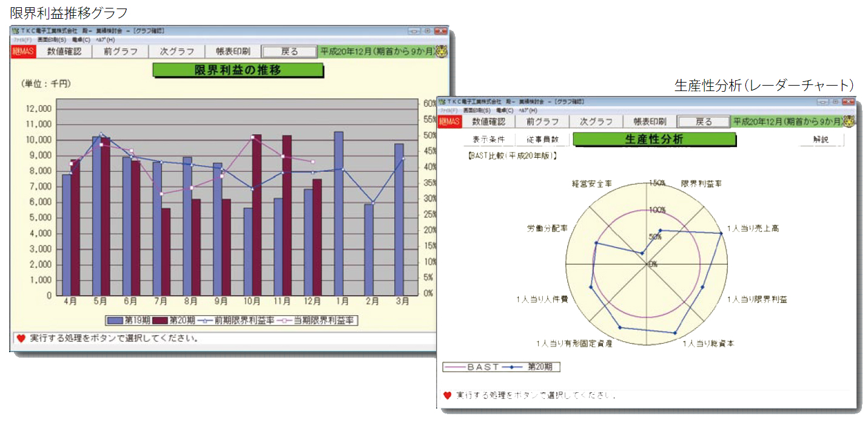Screen dimensions: 868x422
Task: Open 表示条件 display conditions
Action: coord(488,140)
